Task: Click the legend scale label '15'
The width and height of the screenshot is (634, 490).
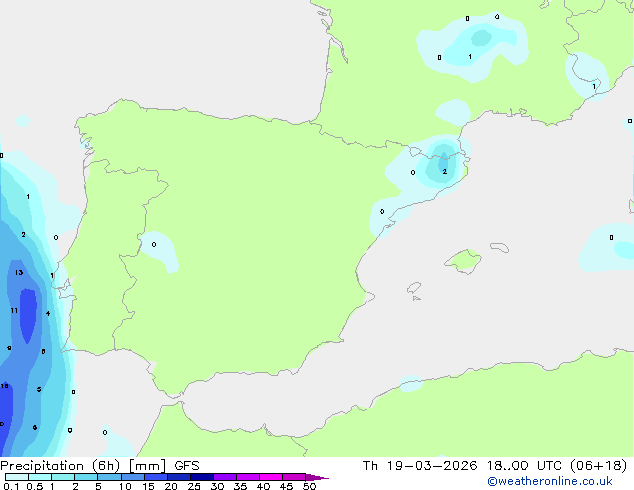Action: 148,486
